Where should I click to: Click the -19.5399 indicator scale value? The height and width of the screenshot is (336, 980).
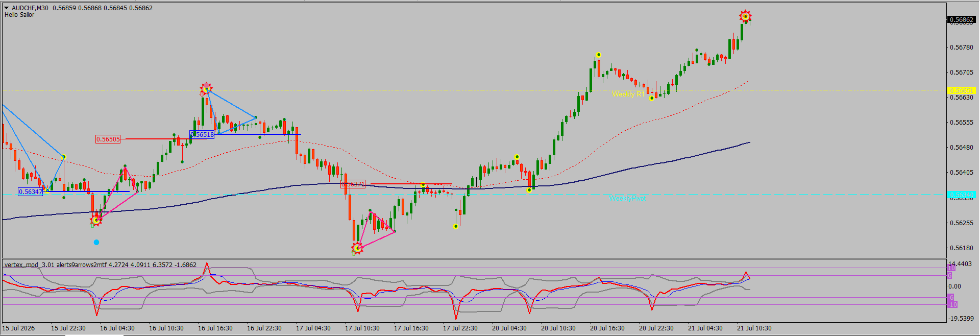coord(962,319)
